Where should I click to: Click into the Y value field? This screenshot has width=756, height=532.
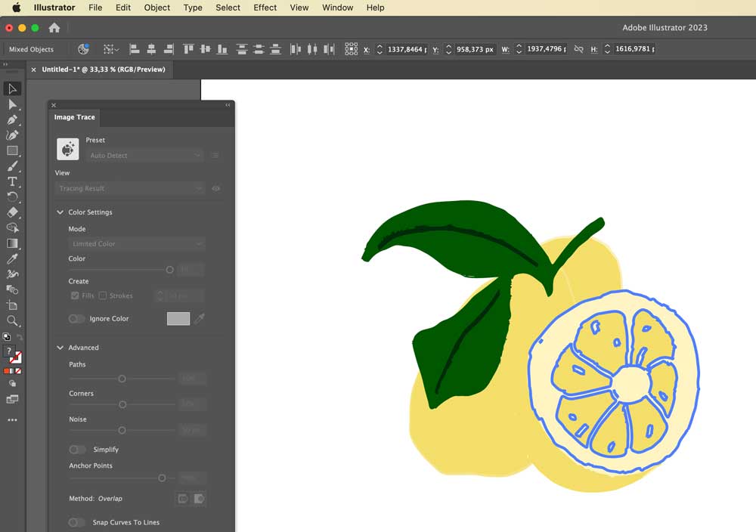click(476, 49)
